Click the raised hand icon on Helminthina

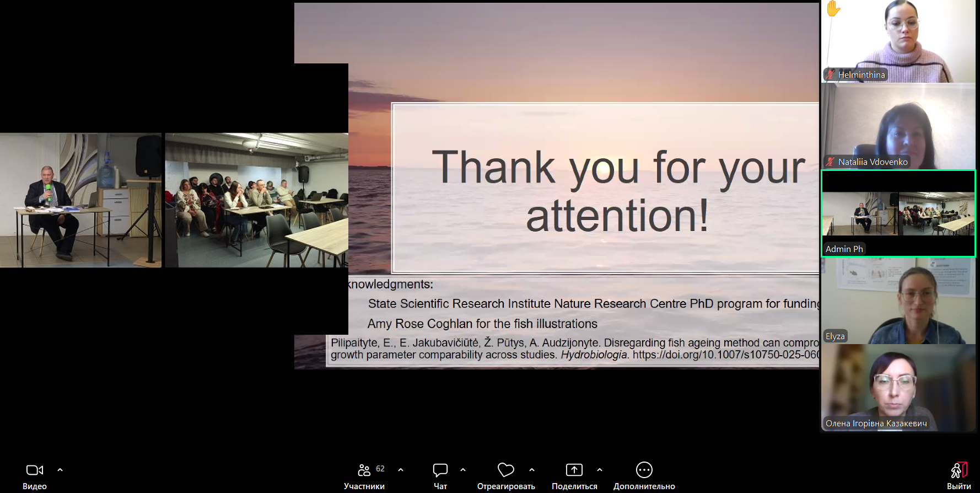point(833,8)
